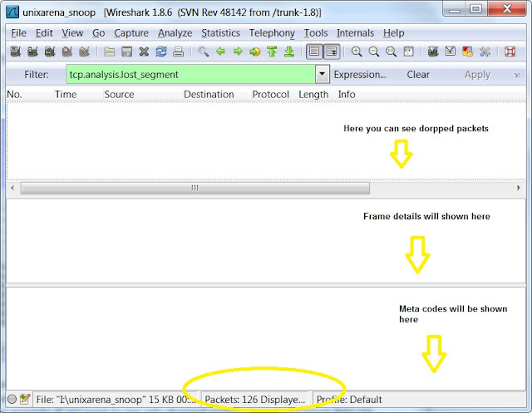This screenshot has width=532, height=413.
Task: Sort by the Destination column
Action: 217,94
